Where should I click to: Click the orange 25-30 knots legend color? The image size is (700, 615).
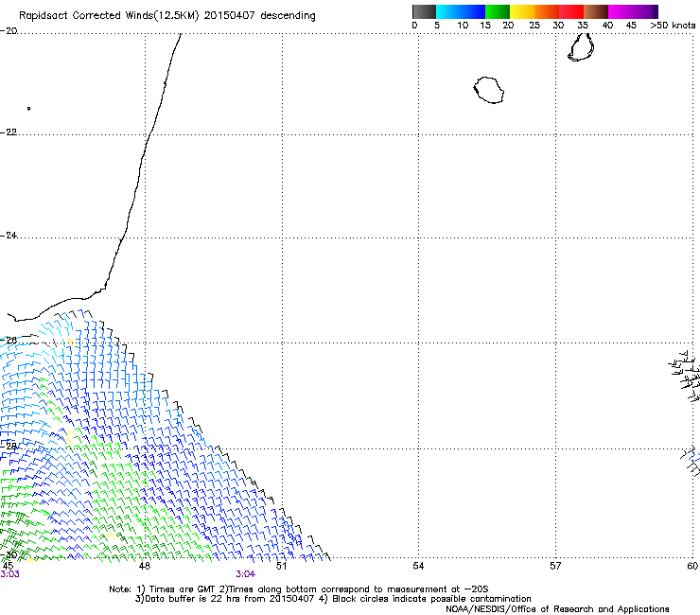click(x=547, y=11)
